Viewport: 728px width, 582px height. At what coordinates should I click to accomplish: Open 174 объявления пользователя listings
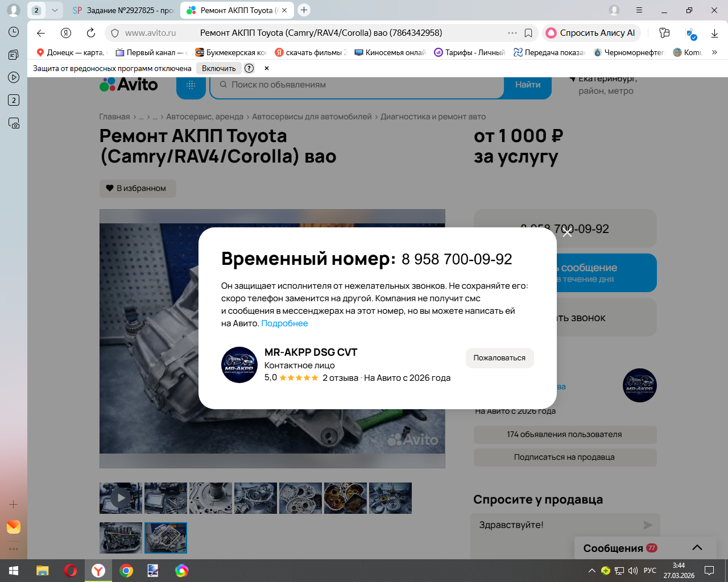tap(565, 434)
